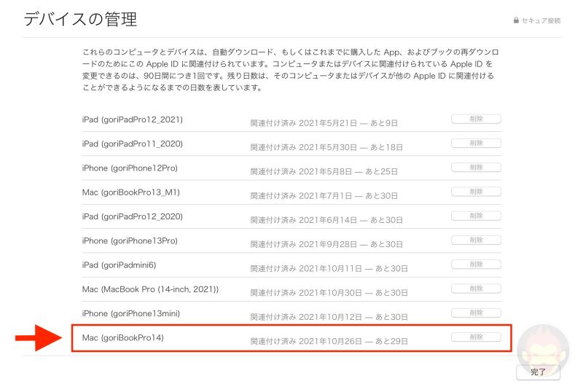
Task: Remove the Mac goriBookPro14 device
Action: point(476,337)
